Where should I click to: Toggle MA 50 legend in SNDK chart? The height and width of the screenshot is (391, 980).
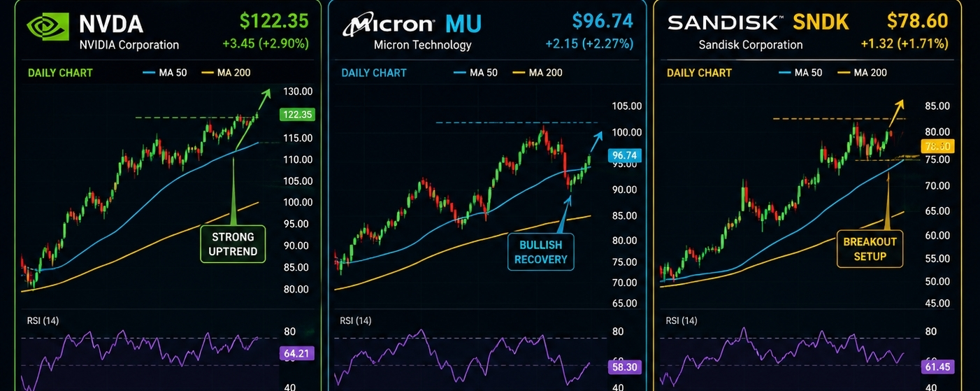pos(800,73)
